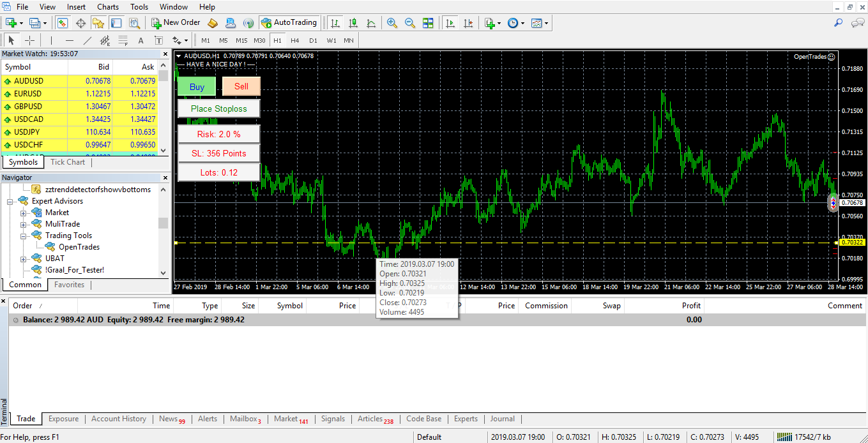
Task: Switch to M1 timeframe
Action: click(206, 40)
